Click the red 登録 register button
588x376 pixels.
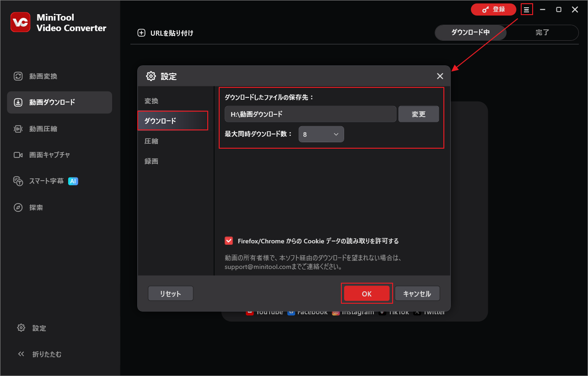493,9
